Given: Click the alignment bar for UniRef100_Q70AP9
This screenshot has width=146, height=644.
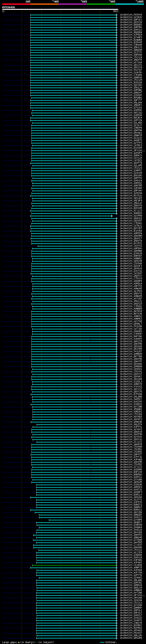Looking at the screenshot, I should [83, 520].
